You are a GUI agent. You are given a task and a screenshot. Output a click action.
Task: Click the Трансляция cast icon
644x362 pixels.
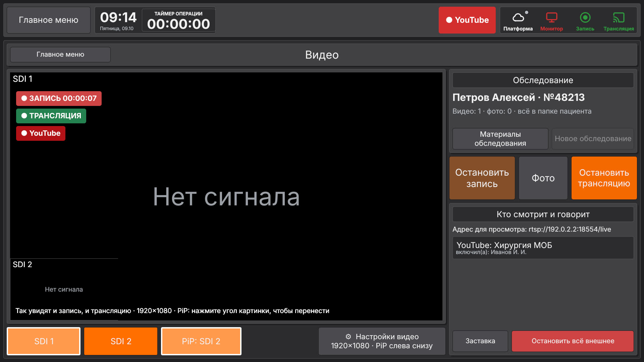[619, 17]
